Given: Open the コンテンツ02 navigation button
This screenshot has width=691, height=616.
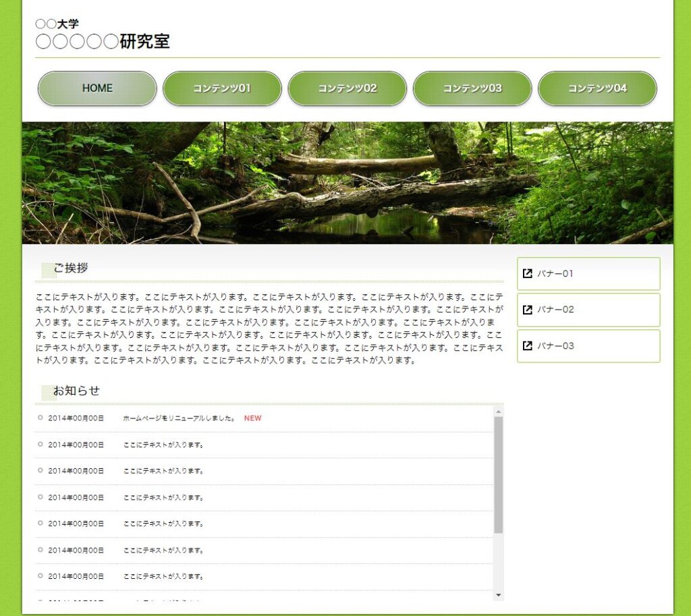Looking at the screenshot, I should pyautogui.click(x=348, y=88).
